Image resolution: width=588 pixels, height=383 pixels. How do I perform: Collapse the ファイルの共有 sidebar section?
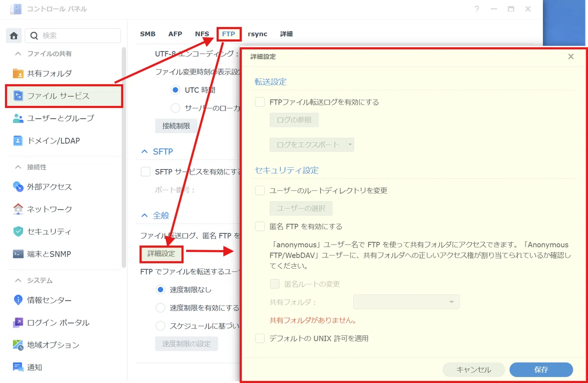(x=18, y=53)
